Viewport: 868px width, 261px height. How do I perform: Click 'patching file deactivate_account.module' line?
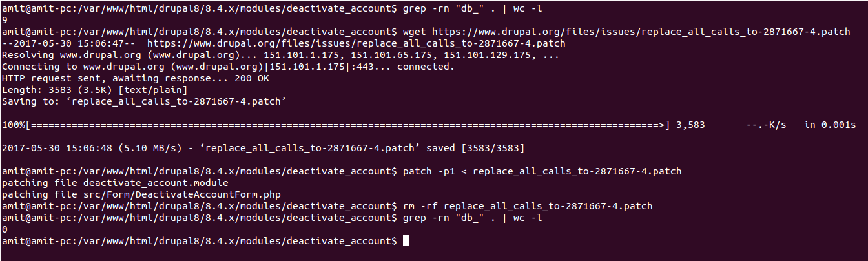coord(114,183)
